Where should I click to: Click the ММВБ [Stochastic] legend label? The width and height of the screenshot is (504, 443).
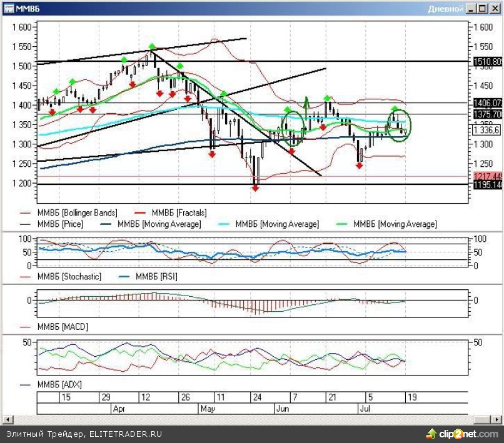click(x=69, y=276)
